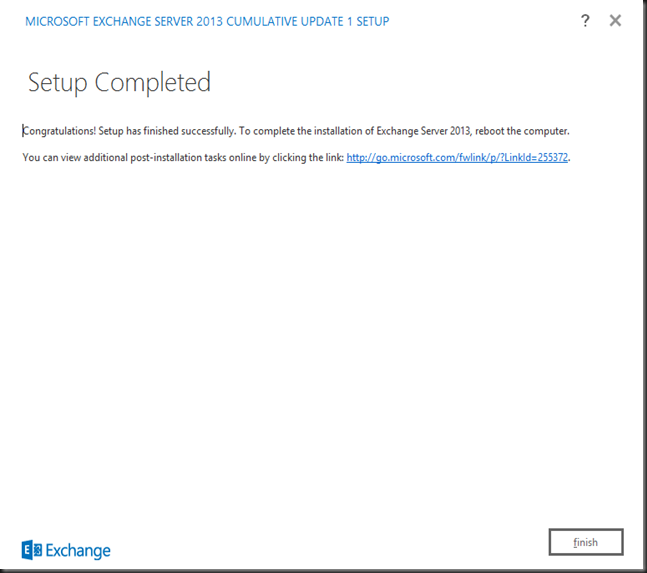The image size is (647, 573).
Task: Click the 'Congratulations! Setup has finished successfully' text
Action: pyautogui.click(x=129, y=131)
